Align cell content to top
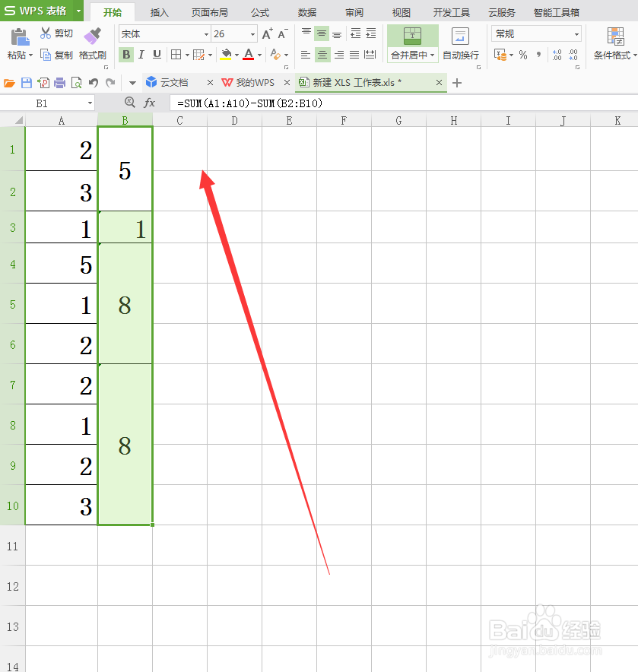 [x=306, y=33]
